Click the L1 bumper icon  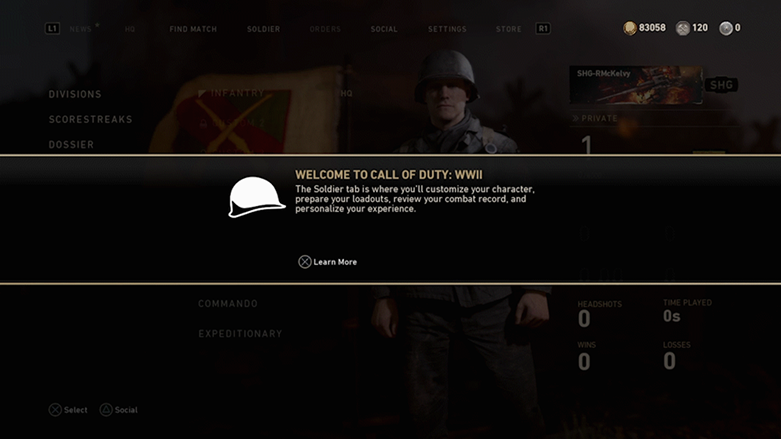(x=52, y=28)
